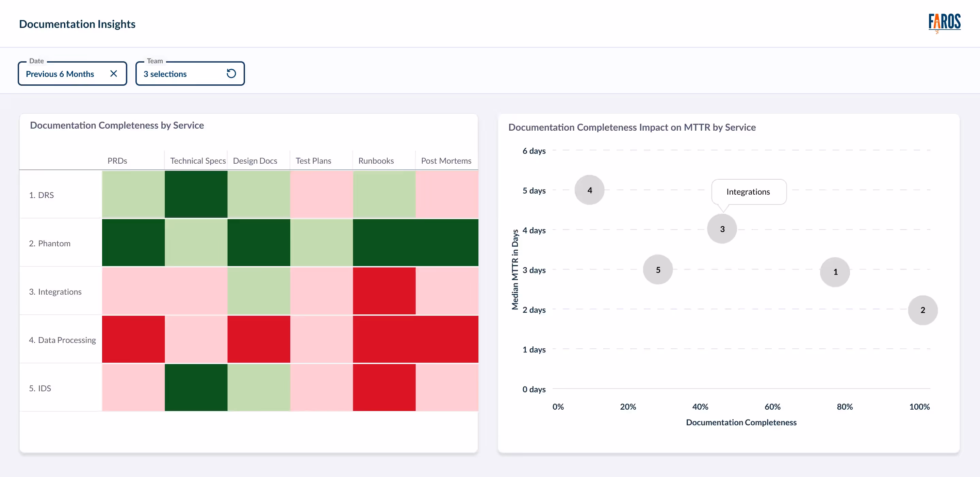
Task: Click DRS Technical Specs dark green cell
Action: point(196,194)
